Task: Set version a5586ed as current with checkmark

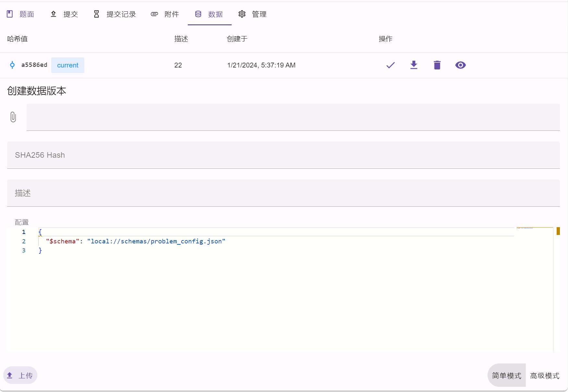Action: (391, 65)
